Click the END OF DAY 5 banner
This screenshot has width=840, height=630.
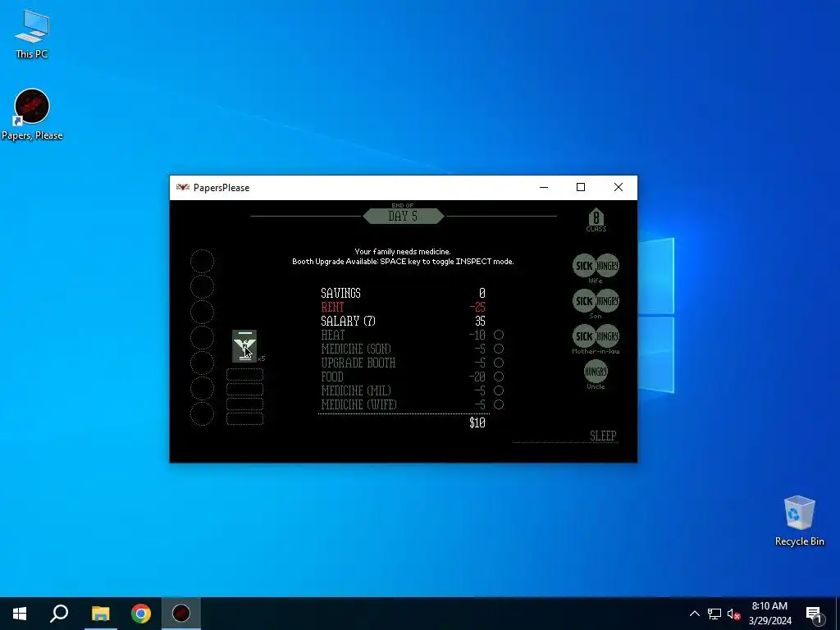(403, 216)
